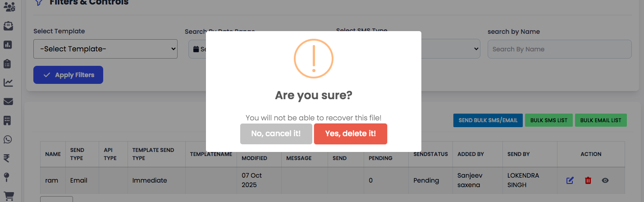Click Send Bulk SMS/Email button

point(488,120)
